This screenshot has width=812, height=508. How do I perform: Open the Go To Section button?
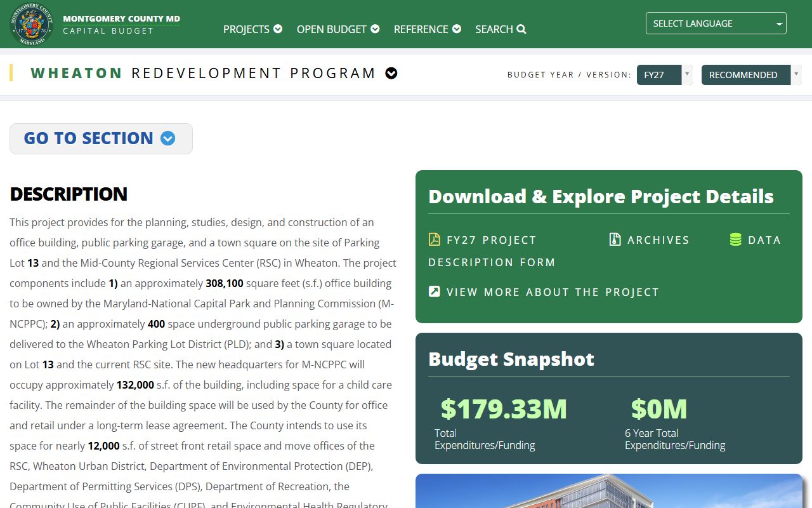coord(101,138)
